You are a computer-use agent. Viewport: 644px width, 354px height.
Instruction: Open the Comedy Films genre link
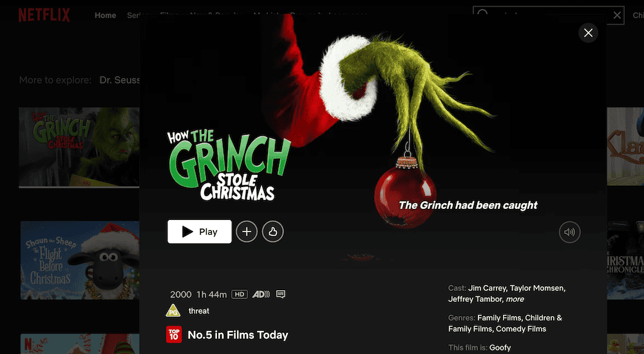pyautogui.click(x=521, y=328)
